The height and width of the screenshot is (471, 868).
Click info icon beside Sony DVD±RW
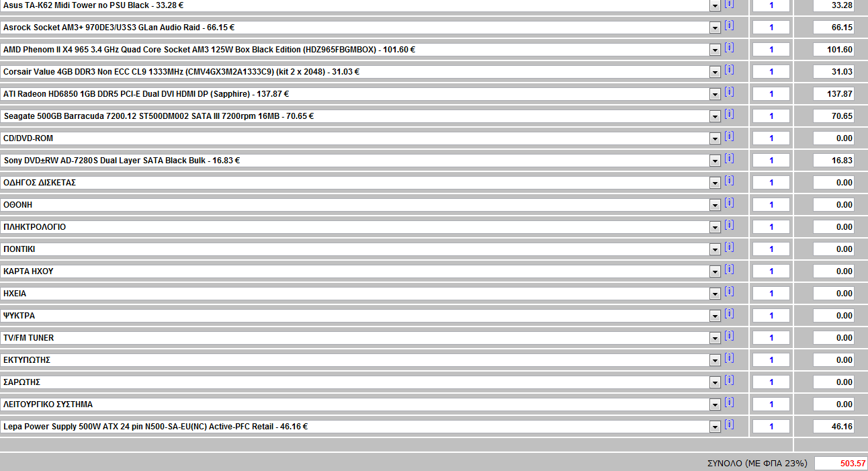point(729,159)
